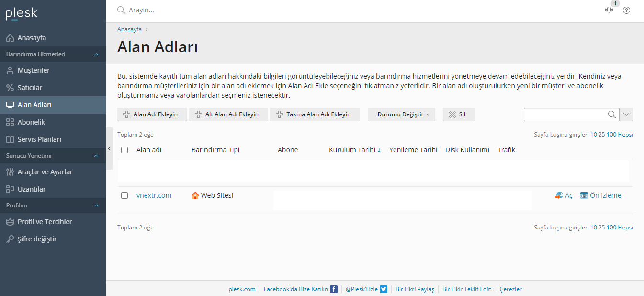Sort by Barındırma Tipi column header
644x296 pixels.
point(215,150)
